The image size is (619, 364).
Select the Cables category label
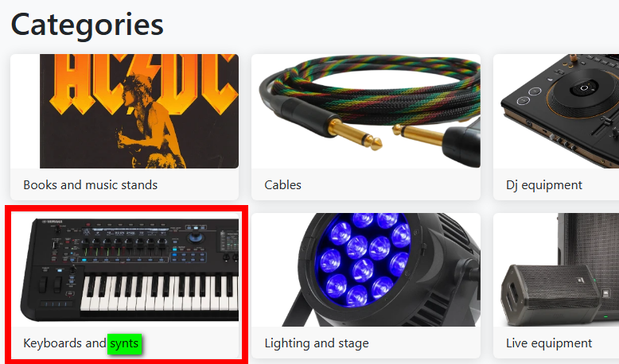(282, 184)
